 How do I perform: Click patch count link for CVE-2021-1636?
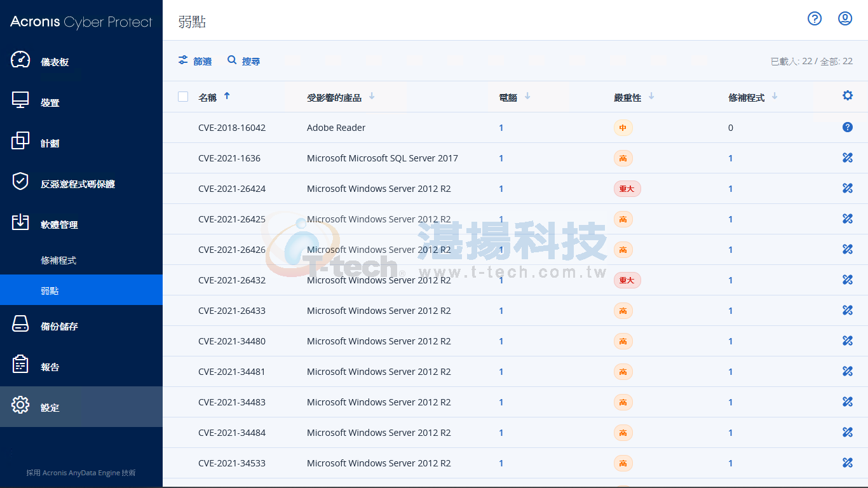pos(731,158)
